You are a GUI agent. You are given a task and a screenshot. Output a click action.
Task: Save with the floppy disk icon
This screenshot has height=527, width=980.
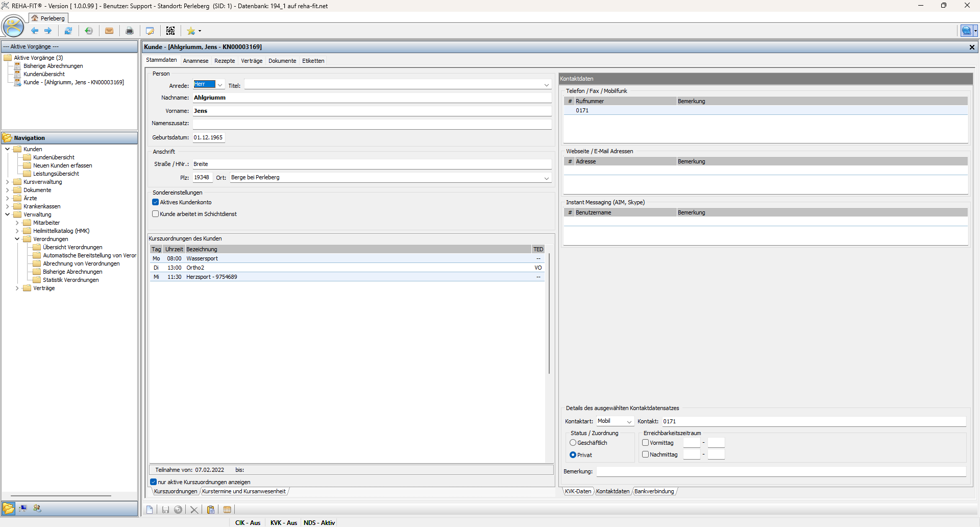pos(165,510)
